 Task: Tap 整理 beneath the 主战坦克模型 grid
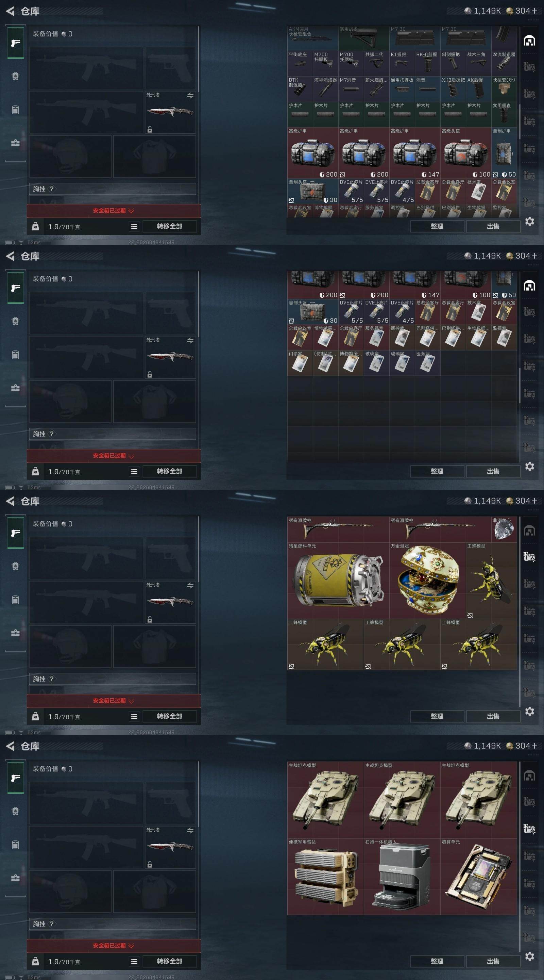(x=437, y=961)
